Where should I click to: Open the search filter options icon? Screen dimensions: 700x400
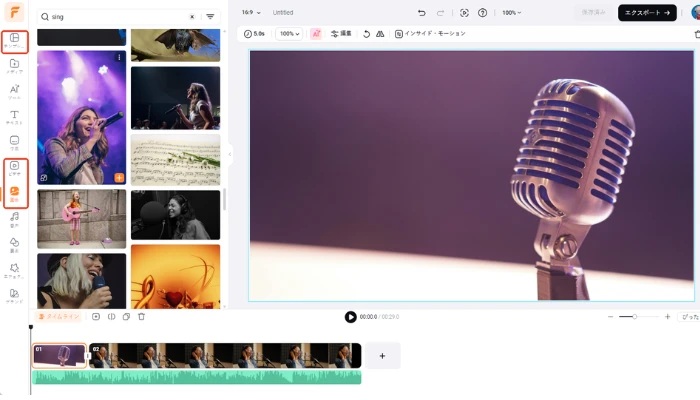tap(210, 17)
